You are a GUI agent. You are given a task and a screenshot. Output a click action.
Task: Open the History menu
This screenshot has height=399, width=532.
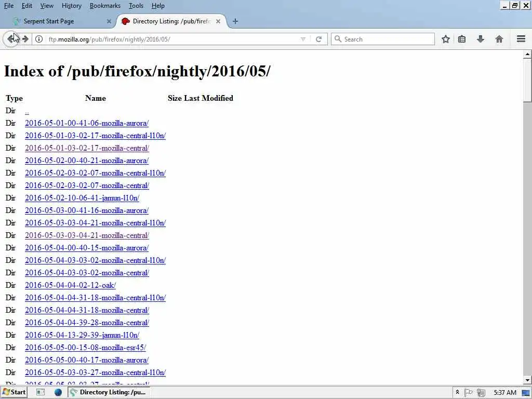pyautogui.click(x=71, y=6)
